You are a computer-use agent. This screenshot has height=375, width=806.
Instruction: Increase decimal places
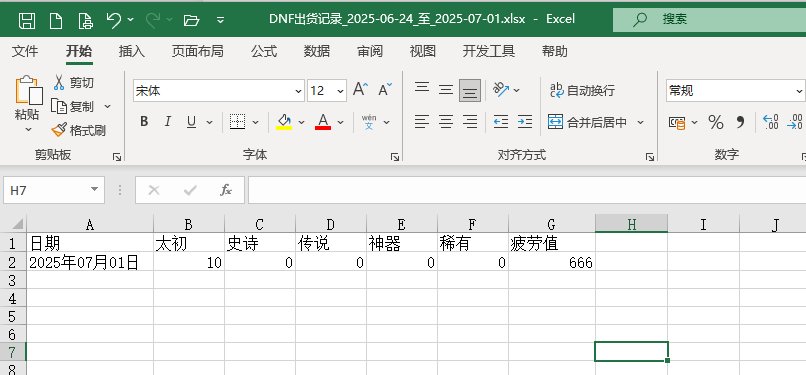click(771, 122)
